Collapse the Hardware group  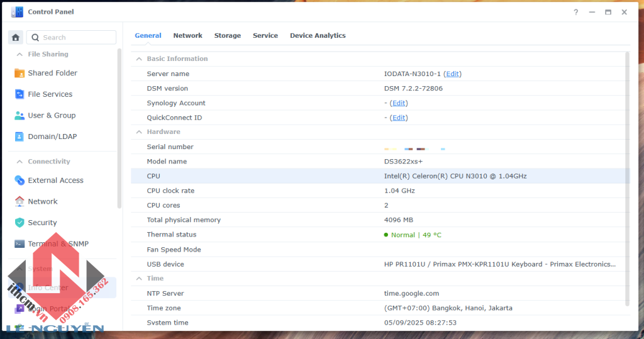pyautogui.click(x=139, y=132)
